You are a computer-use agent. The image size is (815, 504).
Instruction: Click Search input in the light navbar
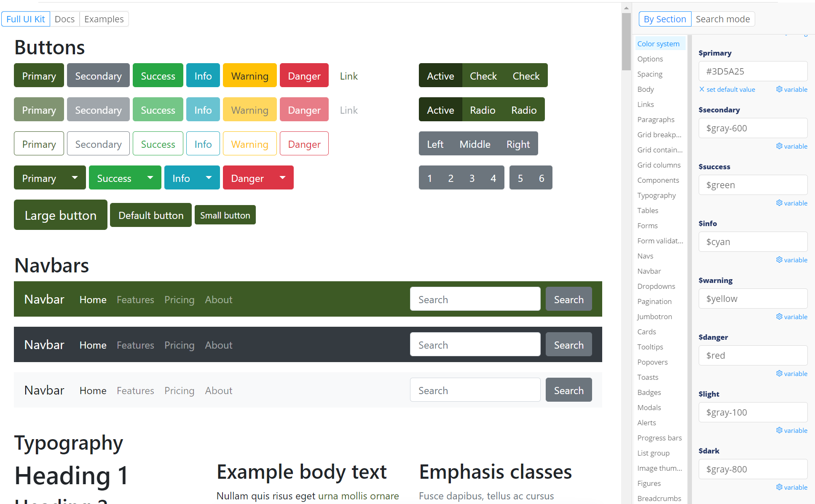pyautogui.click(x=475, y=390)
